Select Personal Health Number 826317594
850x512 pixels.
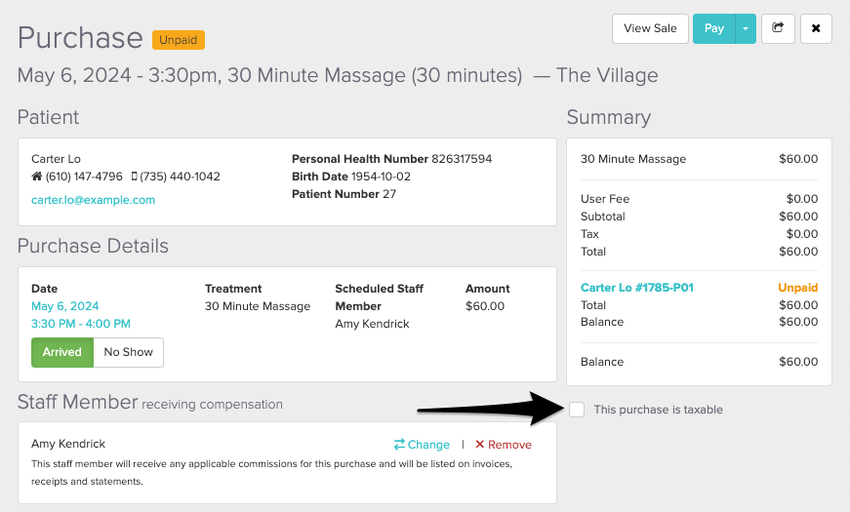[392, 159]
